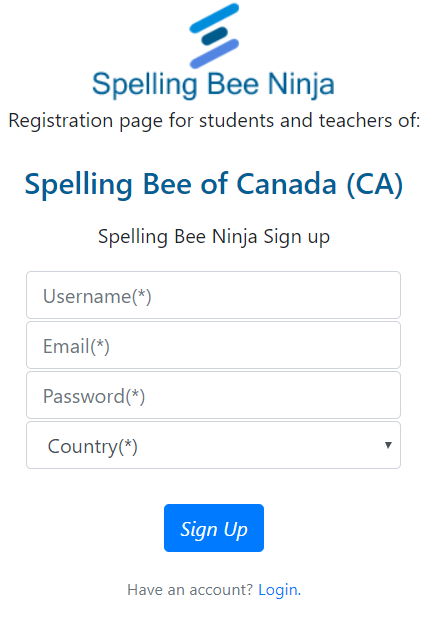Open the Country(*) dropdown list
This screenshot has width=445, height=642.
tap(213, 445)
